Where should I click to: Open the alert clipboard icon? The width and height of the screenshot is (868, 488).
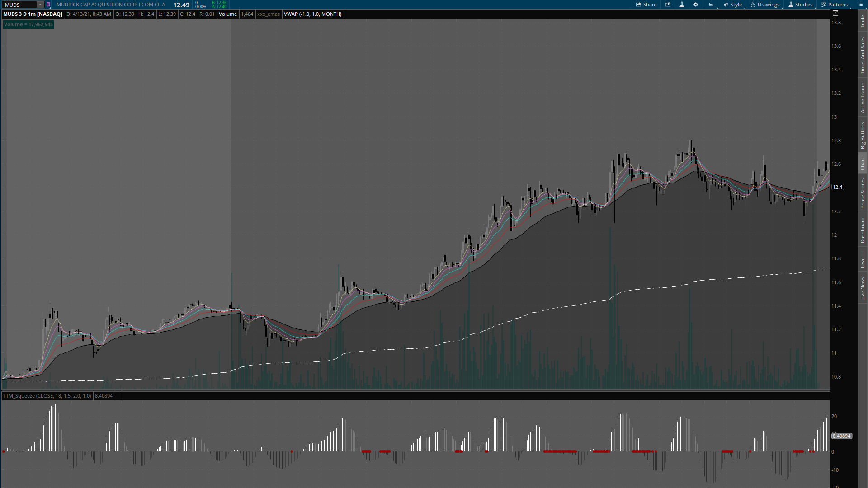point(668,5)
